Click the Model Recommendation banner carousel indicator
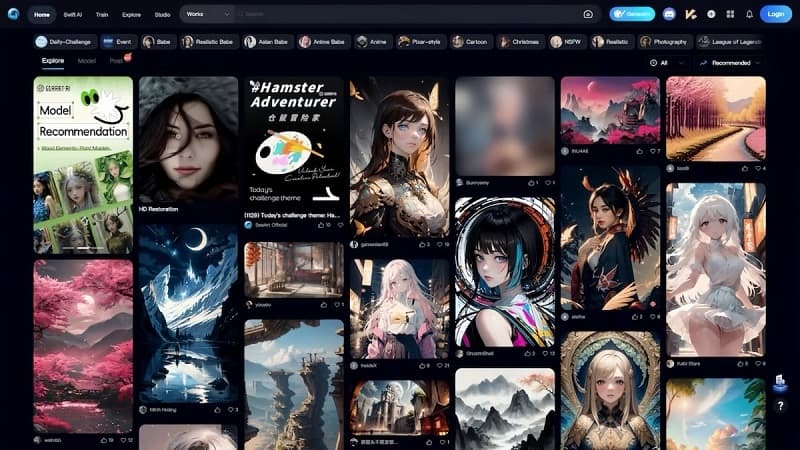The height and width of the screenshot is (450, 800). click(x=83, y=248)
